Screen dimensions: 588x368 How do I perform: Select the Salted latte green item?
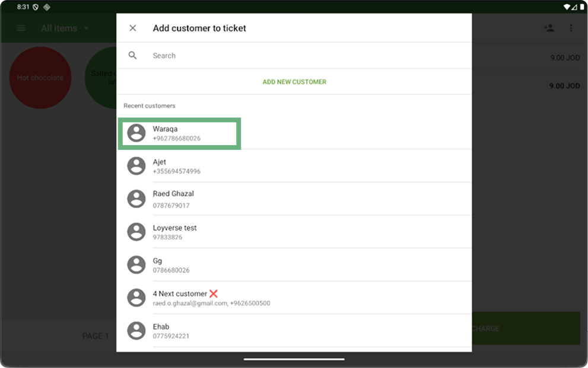tap(101, 78)
